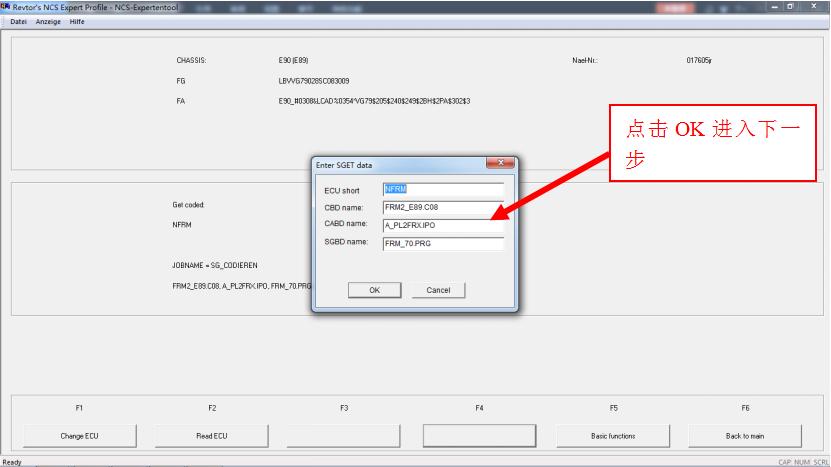This screenshot has width=831, height=467.
Task: Click the NFRM text under Get coded
Action: pyautogui.click(x=182, y=225)
